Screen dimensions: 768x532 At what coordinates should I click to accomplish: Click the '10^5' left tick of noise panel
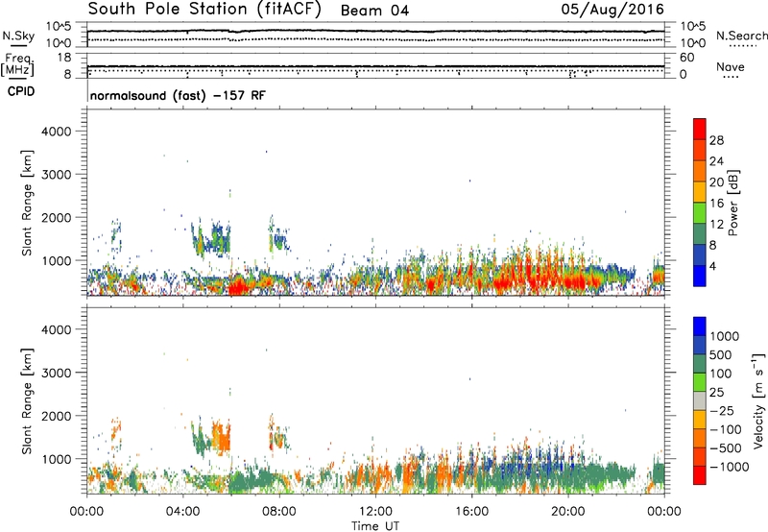click(x=59, y=27)
